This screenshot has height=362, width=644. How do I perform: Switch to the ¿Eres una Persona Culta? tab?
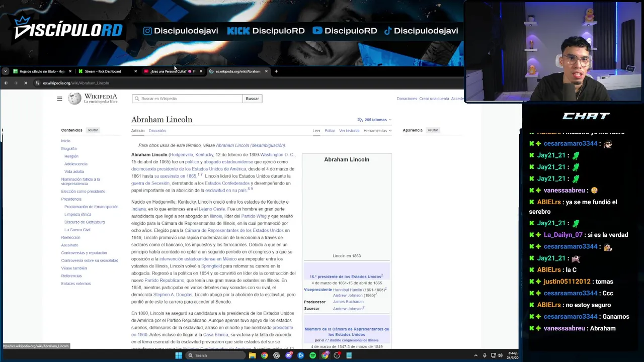point(173,71)
